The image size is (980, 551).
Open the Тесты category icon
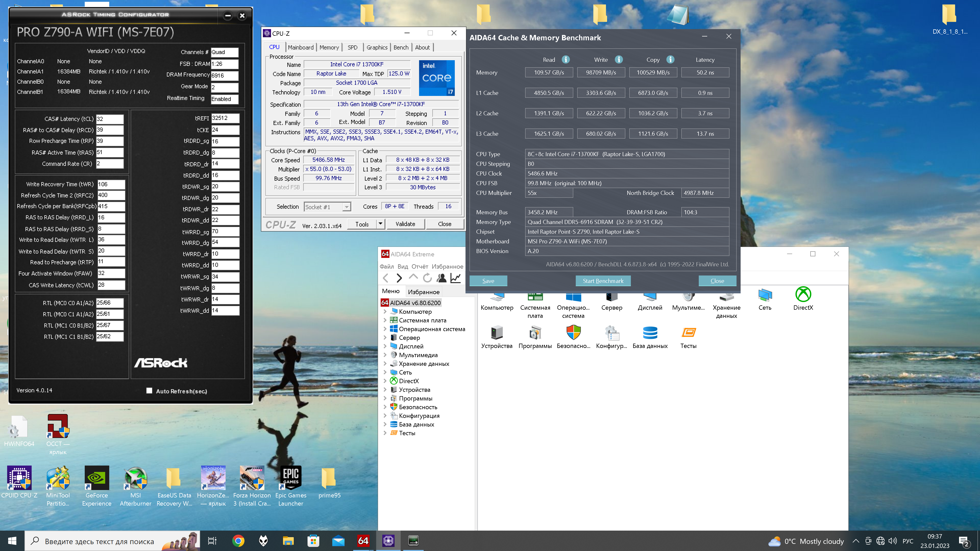[688, 333]
